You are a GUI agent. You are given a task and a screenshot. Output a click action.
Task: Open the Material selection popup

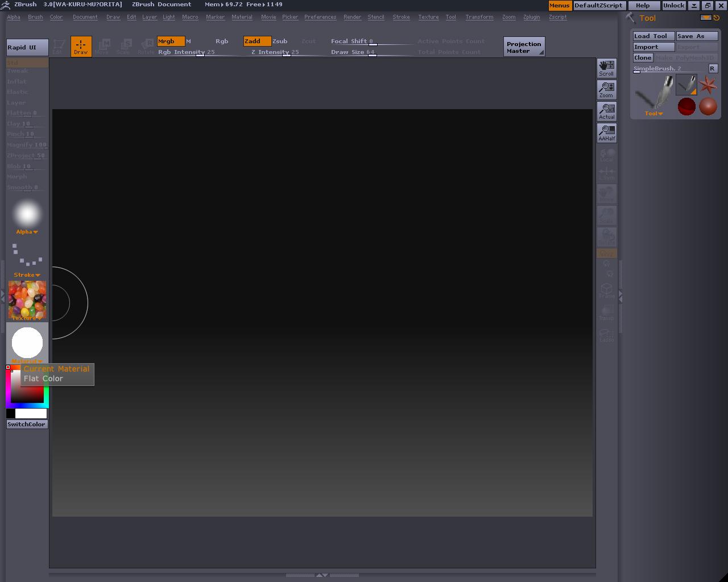tap(27, 344)
